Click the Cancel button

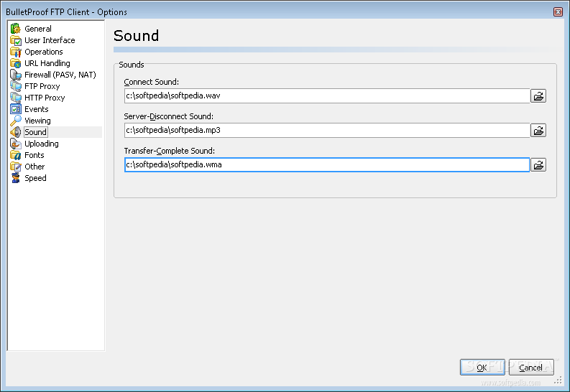click(531, 368)
